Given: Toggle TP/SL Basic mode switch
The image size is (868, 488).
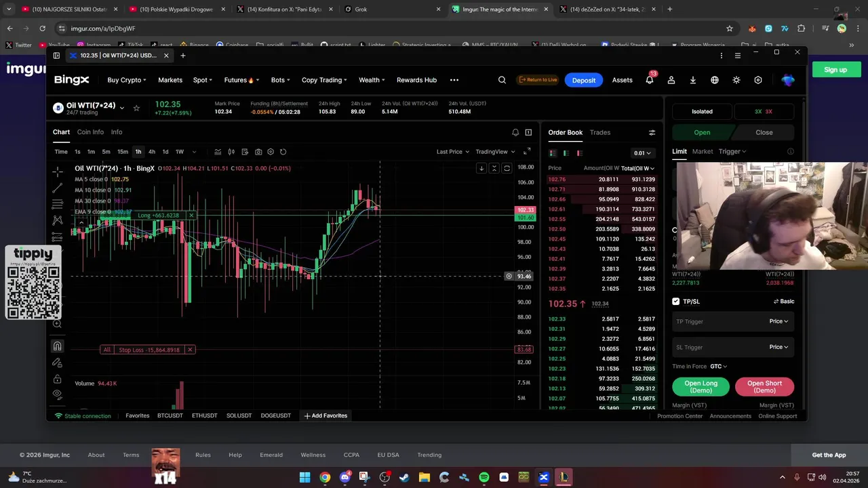Looking at the screenshot, I should (x=784, y=302).
